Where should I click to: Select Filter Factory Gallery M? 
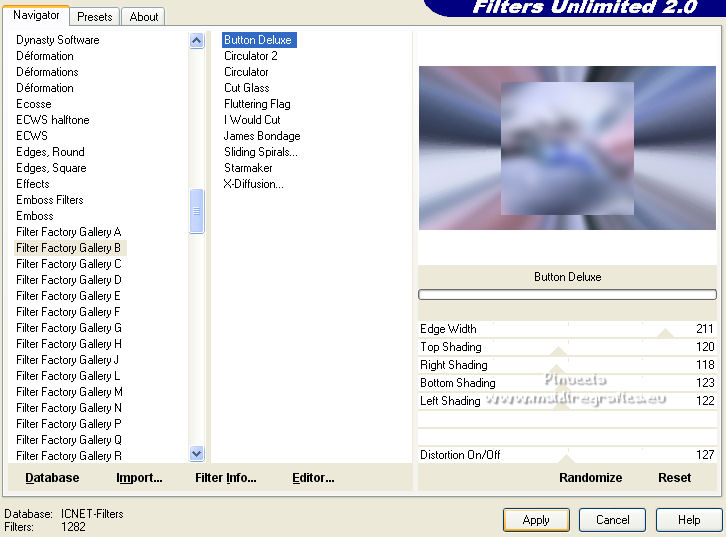click(x=69, y=392)
